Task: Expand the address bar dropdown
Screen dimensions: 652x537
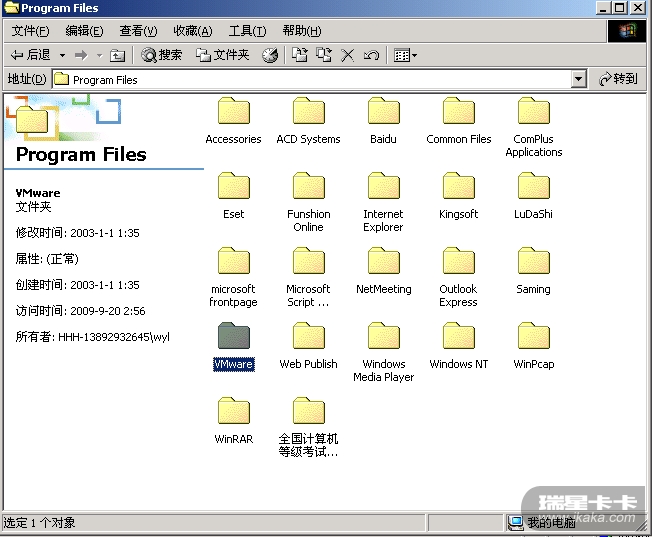Action: pos(578,79)
